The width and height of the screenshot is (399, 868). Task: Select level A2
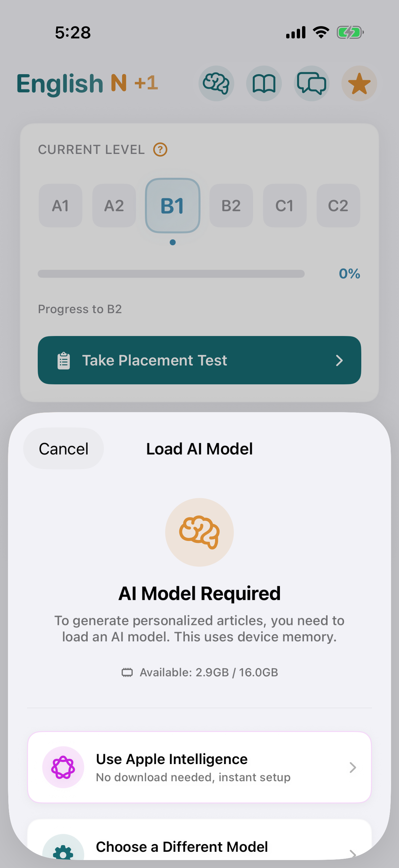pos(114,206)
